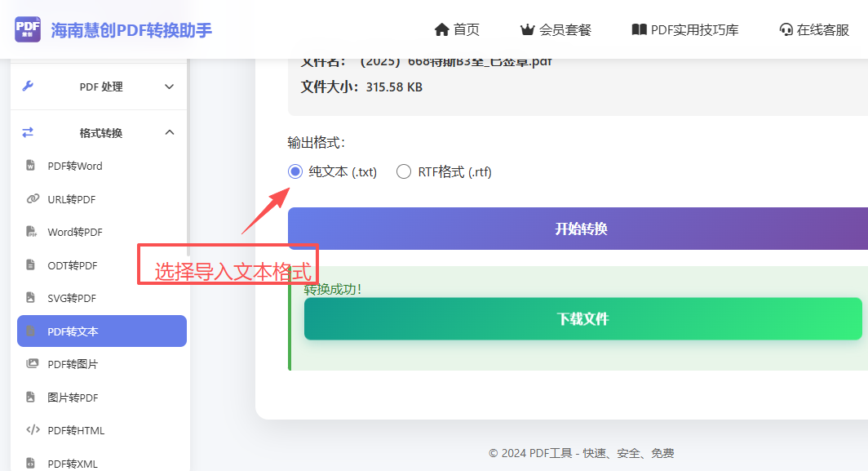Click the 海南慧创PDF转换助手 title link
868x471 pixels.
pos(131,30)
